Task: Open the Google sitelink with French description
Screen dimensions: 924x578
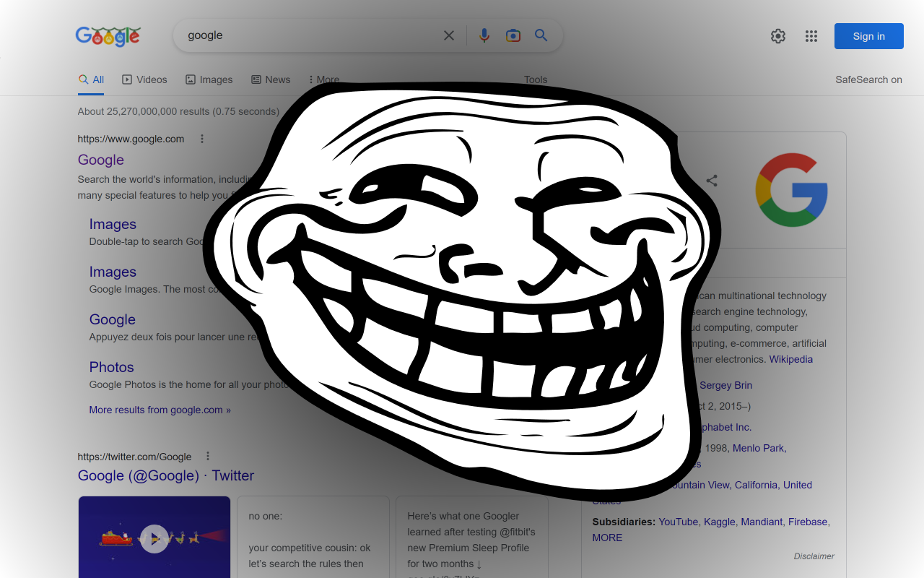Action: point(112,319)
